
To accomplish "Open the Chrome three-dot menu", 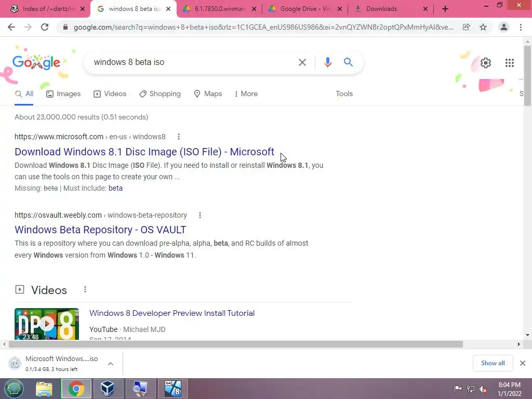I will point(521,27).
